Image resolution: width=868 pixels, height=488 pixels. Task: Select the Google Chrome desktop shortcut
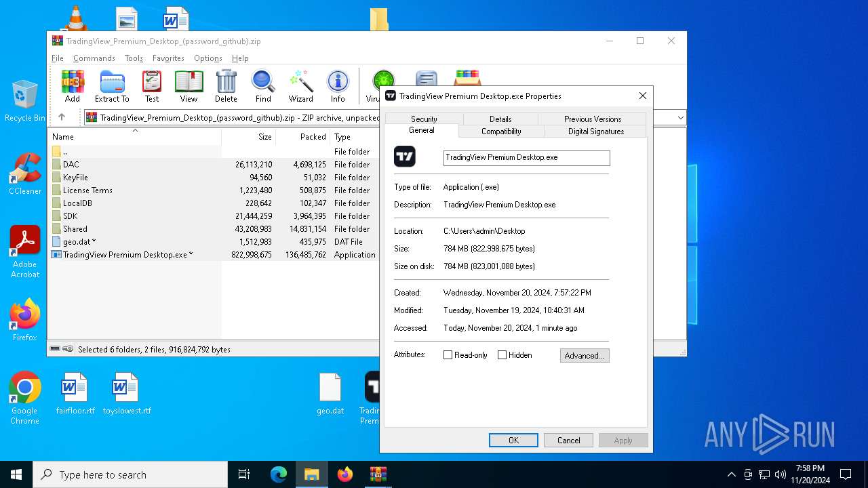tap(24, 399)
